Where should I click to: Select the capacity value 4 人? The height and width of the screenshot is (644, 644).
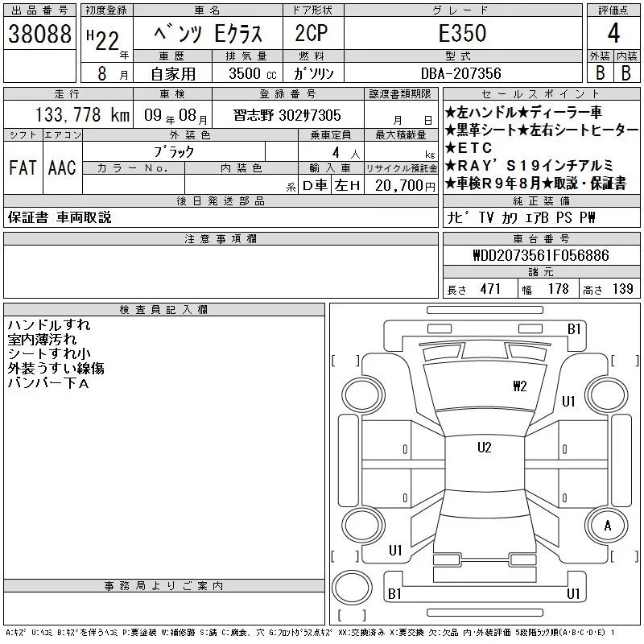(346, 153)
